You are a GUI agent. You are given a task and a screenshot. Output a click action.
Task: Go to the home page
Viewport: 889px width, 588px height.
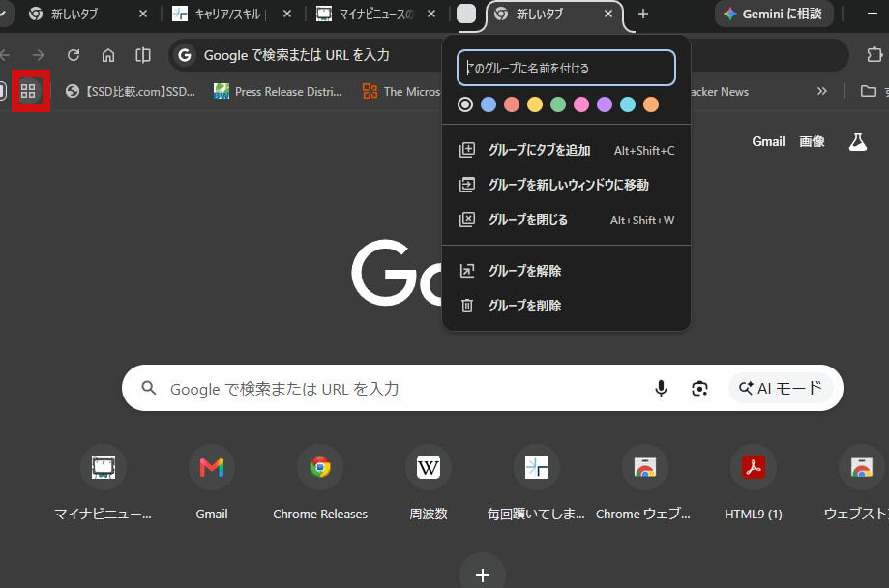(107, 55)
